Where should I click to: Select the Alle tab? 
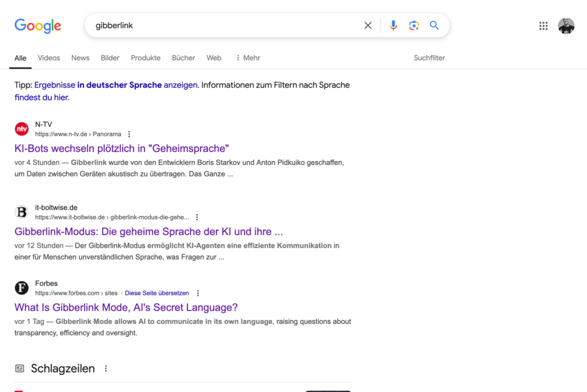[20, 58]
